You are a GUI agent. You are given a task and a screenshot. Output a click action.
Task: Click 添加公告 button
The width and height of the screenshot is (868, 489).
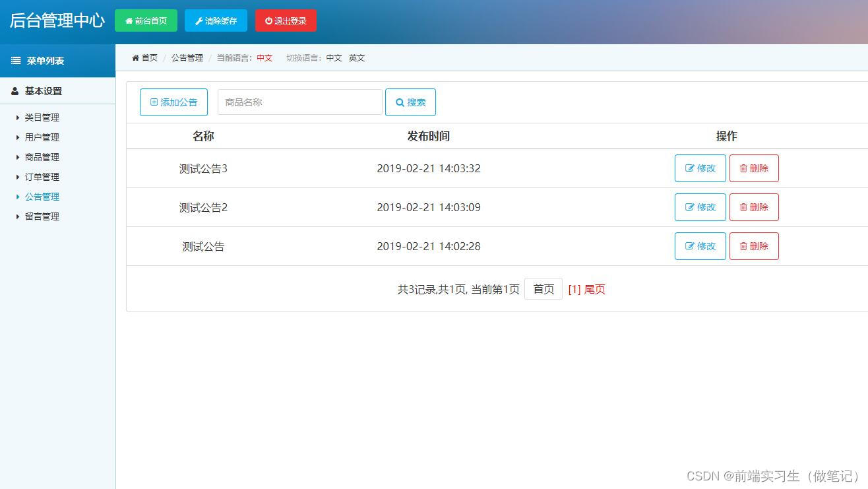click(173, 102)
